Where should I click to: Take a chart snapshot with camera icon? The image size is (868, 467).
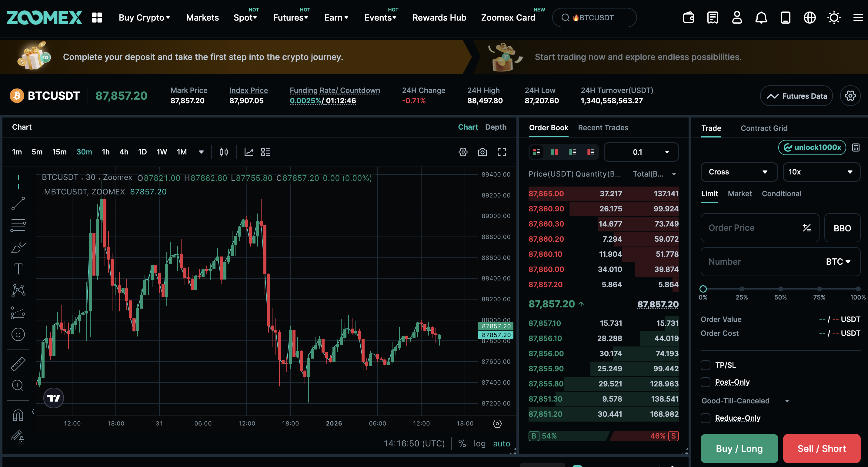point(482,152)
